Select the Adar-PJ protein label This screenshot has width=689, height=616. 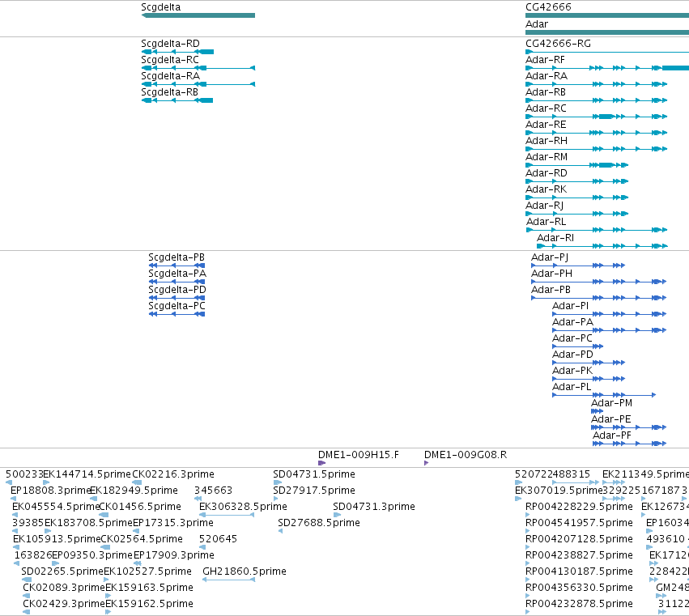coord(550,257)
